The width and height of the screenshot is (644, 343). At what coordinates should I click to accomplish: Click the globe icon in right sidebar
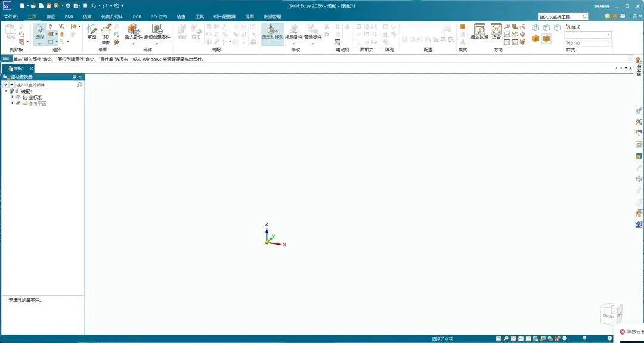(x=639, y=224)
